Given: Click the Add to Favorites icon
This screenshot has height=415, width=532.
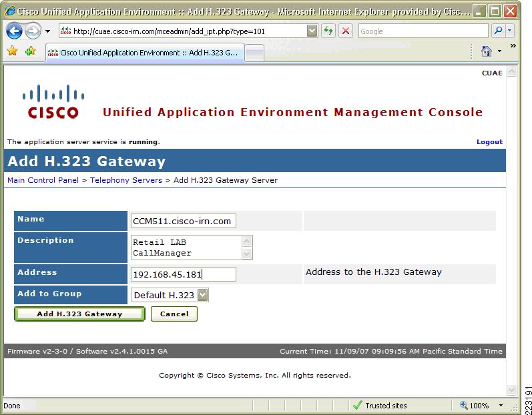Looking at the screenshot, I should 31,51.
